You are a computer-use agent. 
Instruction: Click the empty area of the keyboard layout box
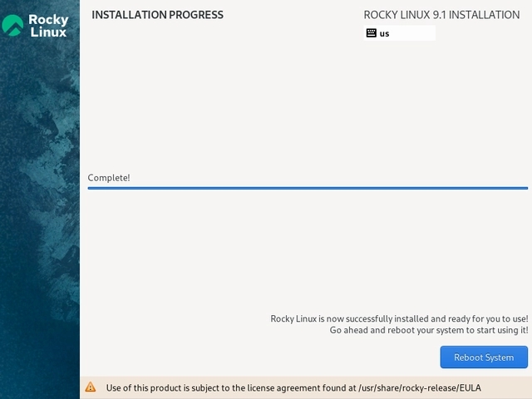point(414,34)
